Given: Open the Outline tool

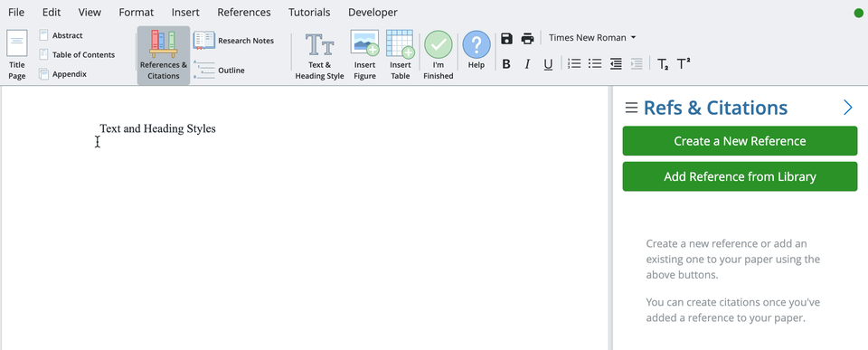Looking at the screenshot, I should (x=219, y=71).
